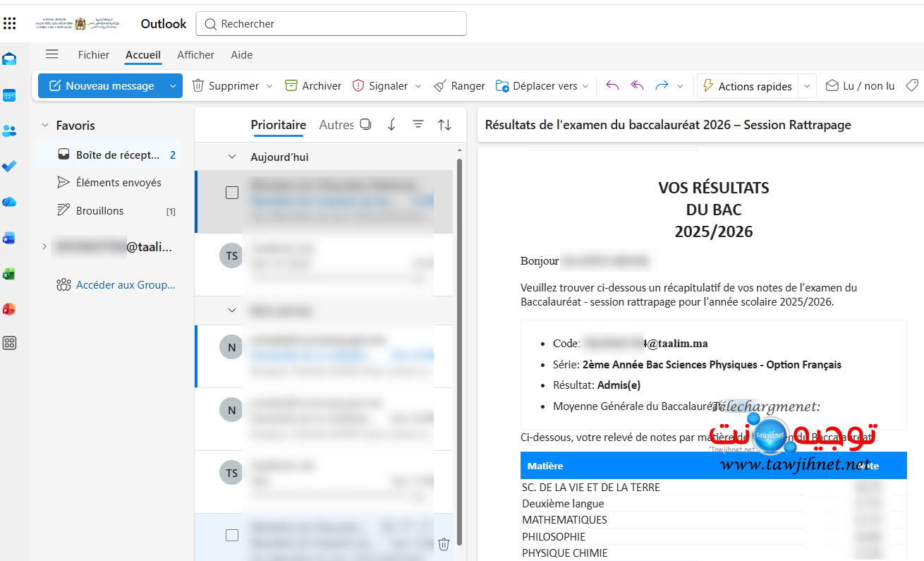924x561 pixels.
Task: Toggle navigation pane hamburger icon
Action: 51,54
